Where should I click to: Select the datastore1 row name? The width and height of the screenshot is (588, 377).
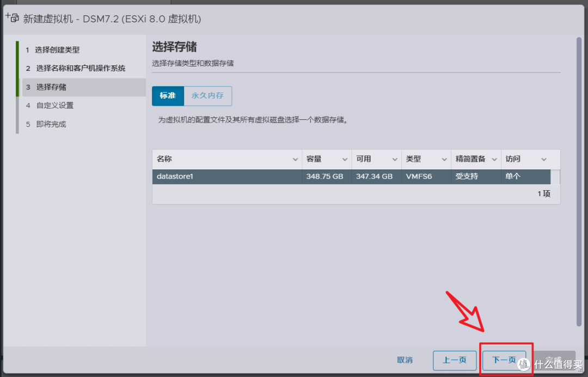[x=175, y=177]
